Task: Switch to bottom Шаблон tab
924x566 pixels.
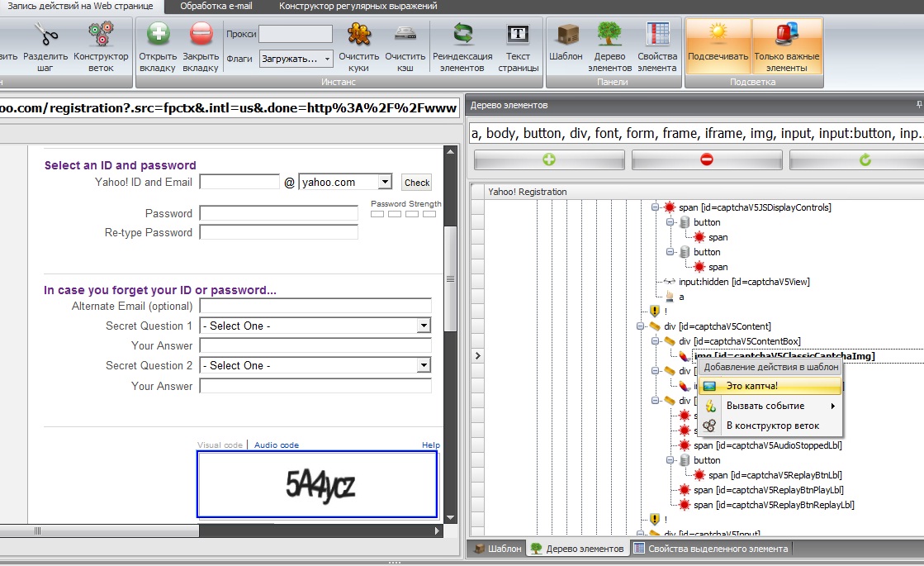Action: (x=498, y=549)
